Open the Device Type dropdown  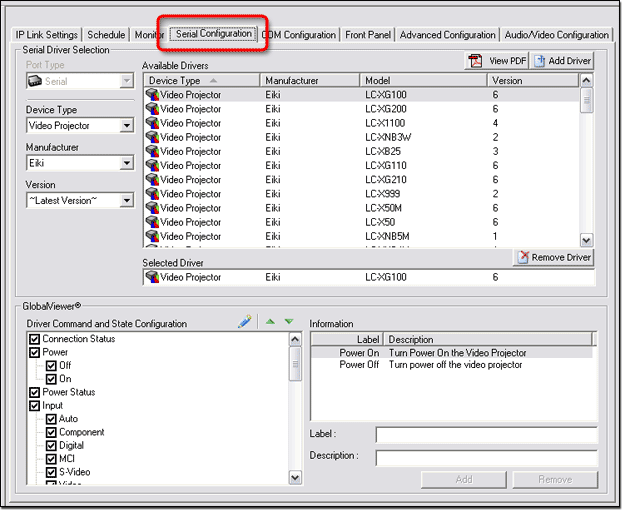point(126,126)
